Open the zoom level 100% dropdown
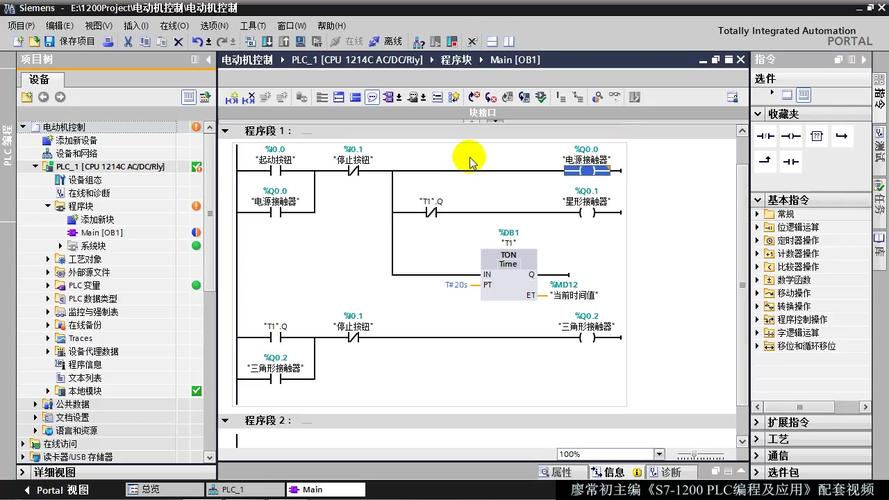Screen dimensions: 889x500 click(659, 454)
